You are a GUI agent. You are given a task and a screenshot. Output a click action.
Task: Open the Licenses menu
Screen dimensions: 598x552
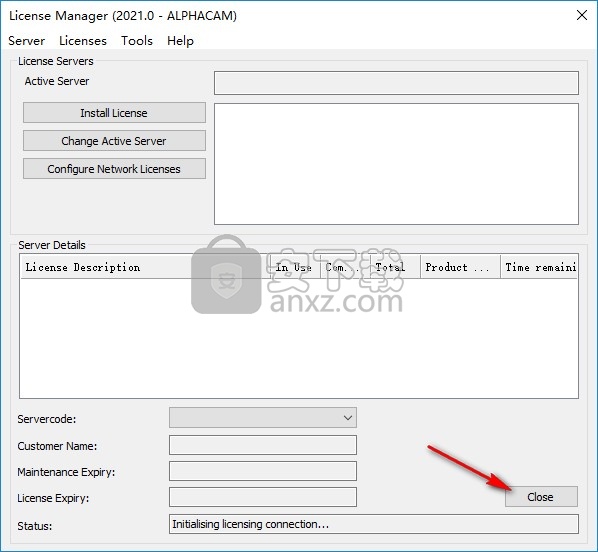coord(83,40)
